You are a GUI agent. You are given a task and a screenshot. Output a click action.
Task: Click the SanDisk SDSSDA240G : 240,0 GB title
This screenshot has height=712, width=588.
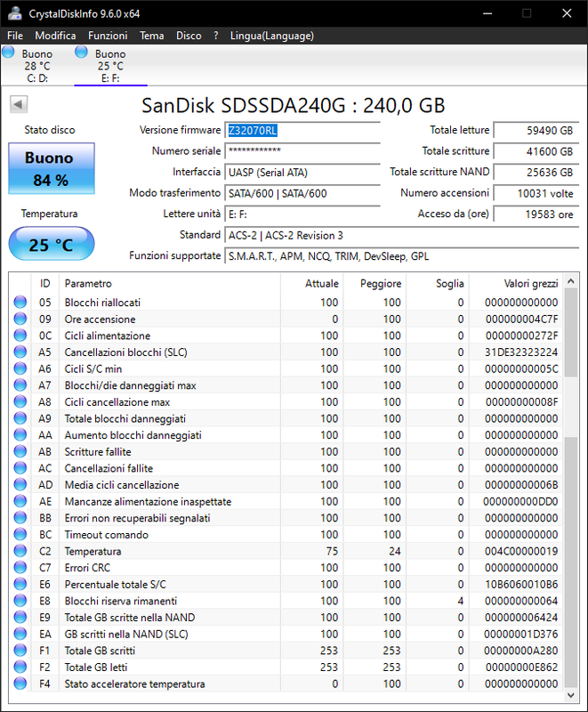click(x=293, y=105)
